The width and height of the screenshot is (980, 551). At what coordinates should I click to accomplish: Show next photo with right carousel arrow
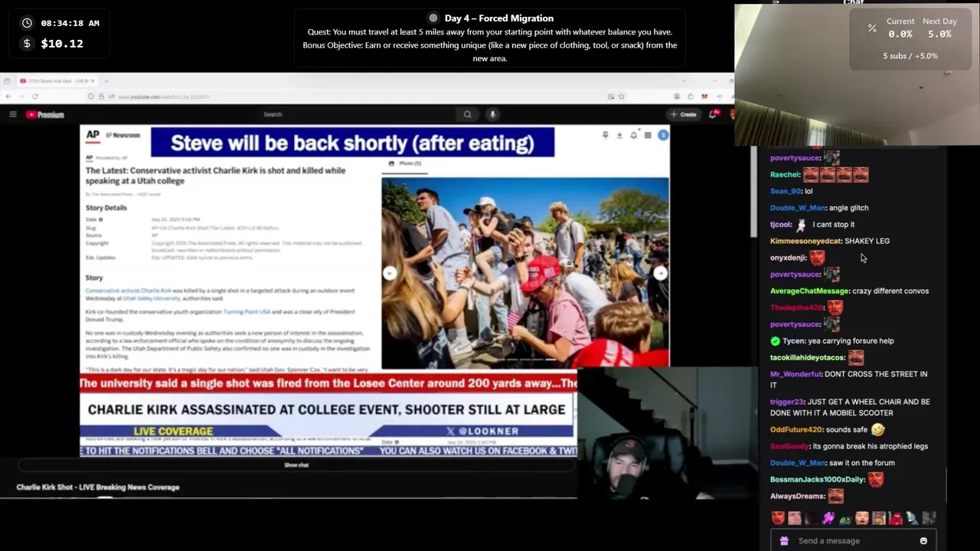[660, 273]
